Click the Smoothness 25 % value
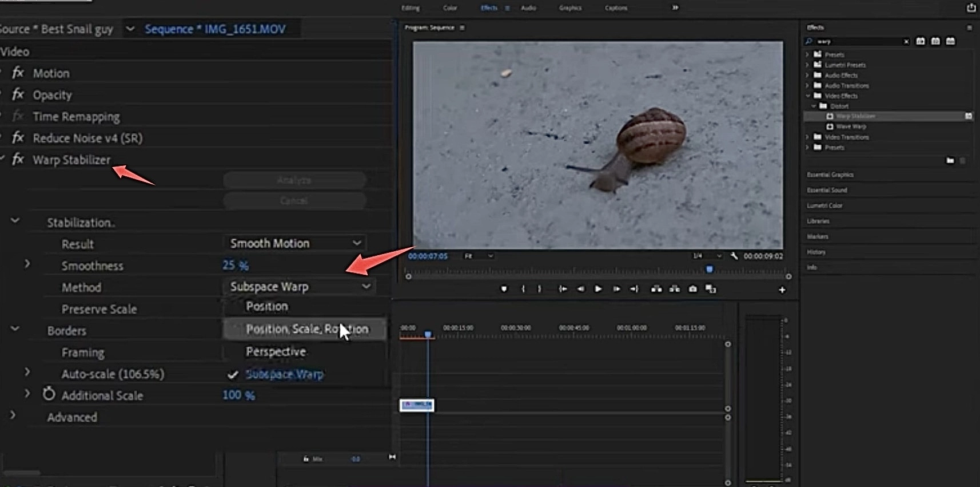Screen dimensions: 980x487 [236, 265]
